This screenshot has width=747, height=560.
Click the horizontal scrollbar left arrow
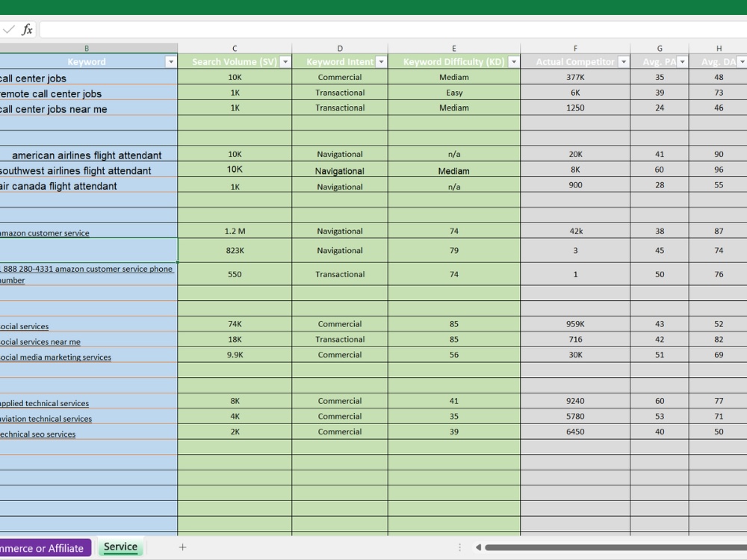tap(478, 547)
